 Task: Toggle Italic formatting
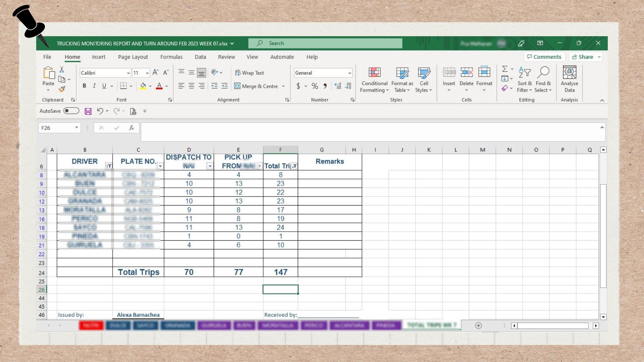pos(94,86)
